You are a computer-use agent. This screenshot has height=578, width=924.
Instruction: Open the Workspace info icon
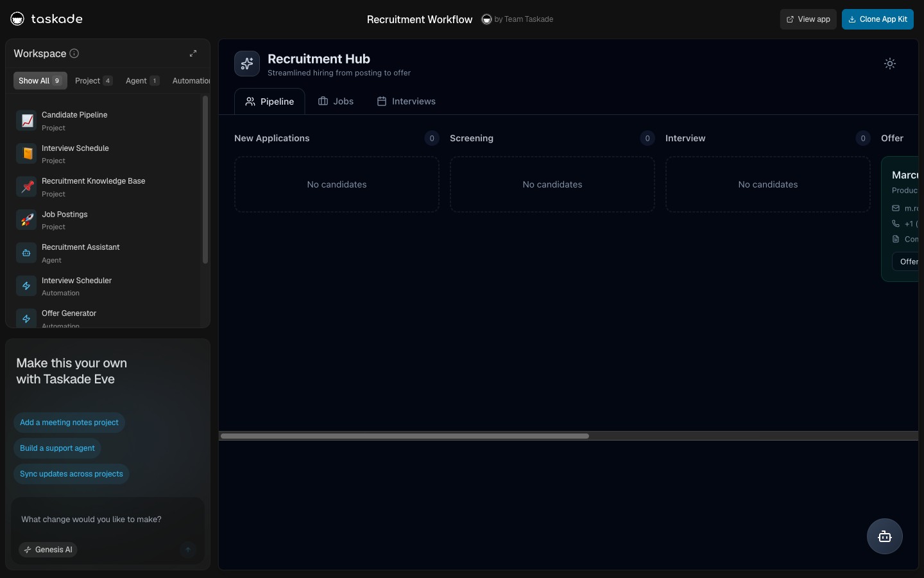pyautogui.click(x=74, y=53)
